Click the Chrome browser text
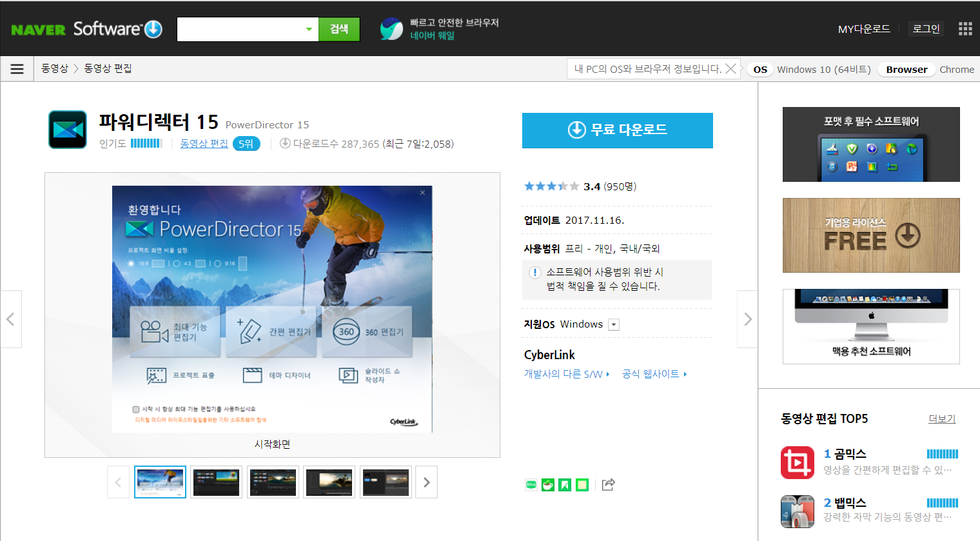This screenshot has width=980, height=541. coord(957,70)
